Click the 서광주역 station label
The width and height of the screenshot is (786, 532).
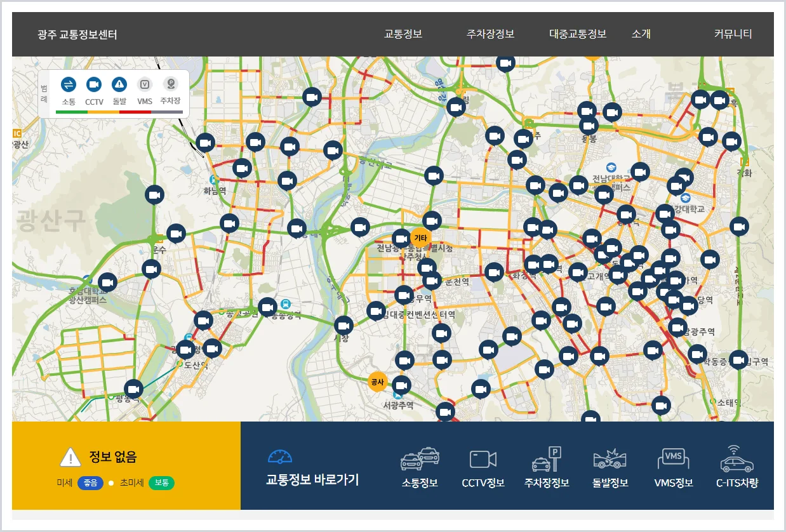[x=399, y=405]
